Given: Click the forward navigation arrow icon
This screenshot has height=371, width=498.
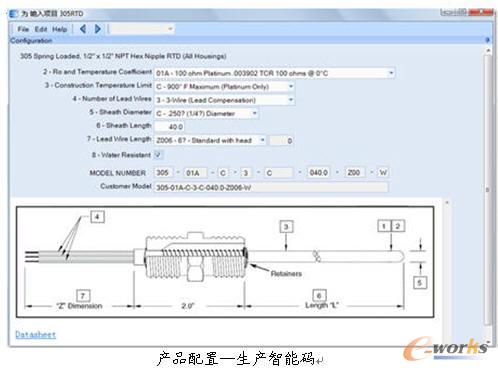Looking at the screenshot, I should point(97,29).
